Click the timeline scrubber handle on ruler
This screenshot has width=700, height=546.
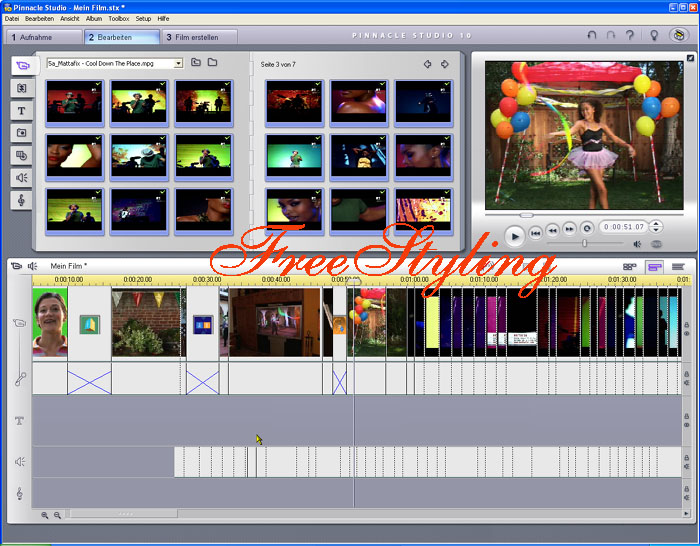354,281
